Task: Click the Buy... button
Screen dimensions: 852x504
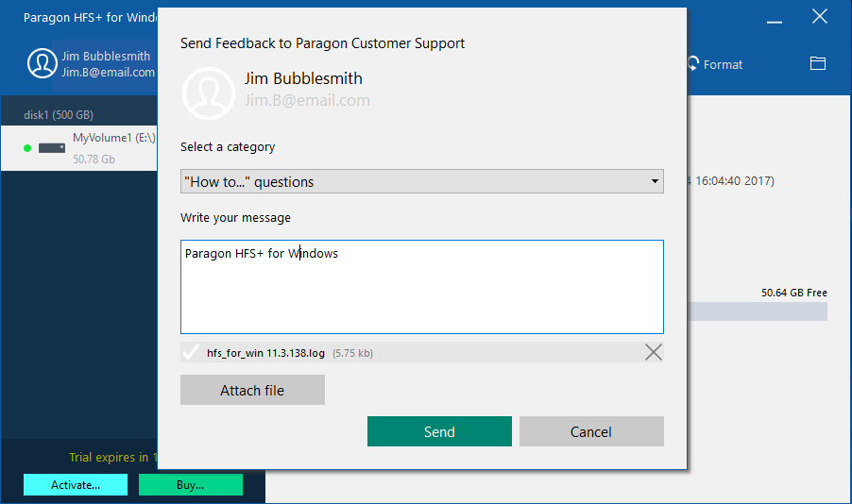Action: point(190,484)
